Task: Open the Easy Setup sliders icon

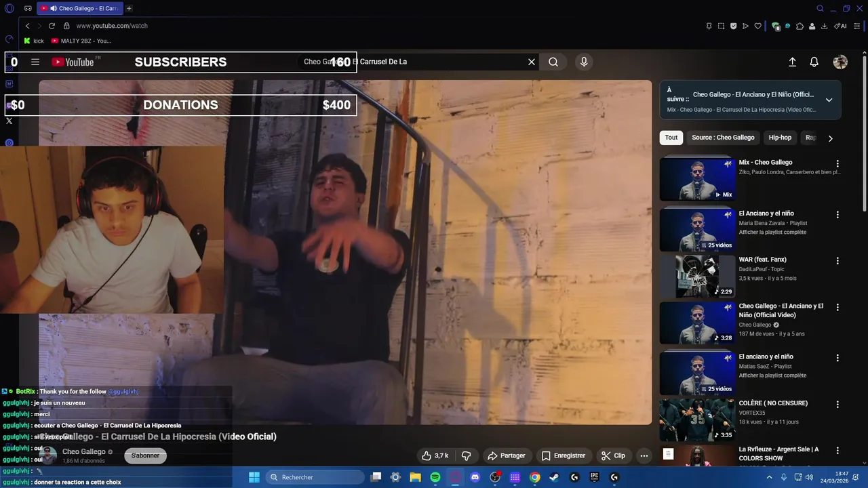Action: (x=857, y=26)
